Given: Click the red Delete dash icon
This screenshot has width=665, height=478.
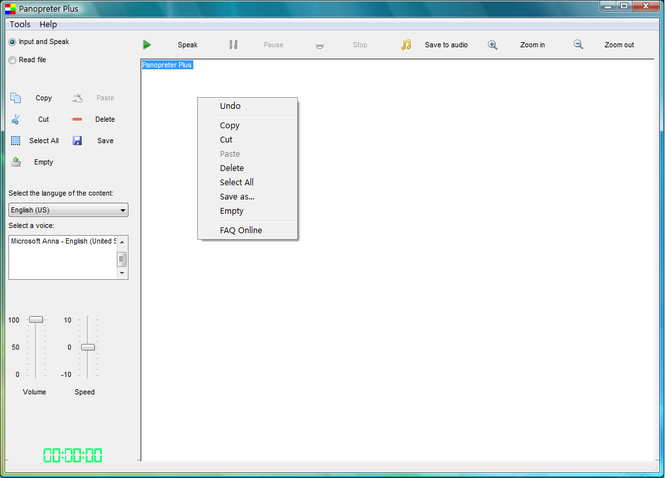Looking at the screenshot, I should 77,119.
